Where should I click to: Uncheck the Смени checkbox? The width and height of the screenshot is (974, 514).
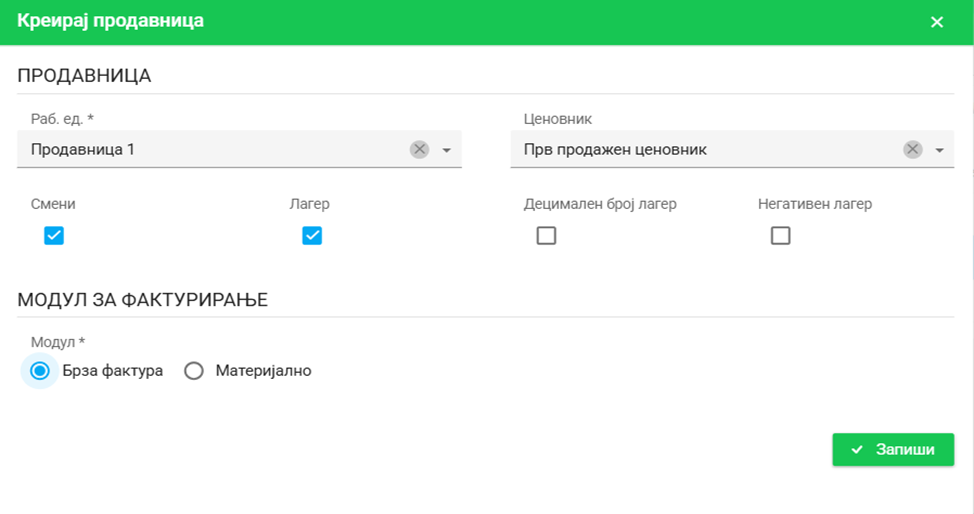54,236
